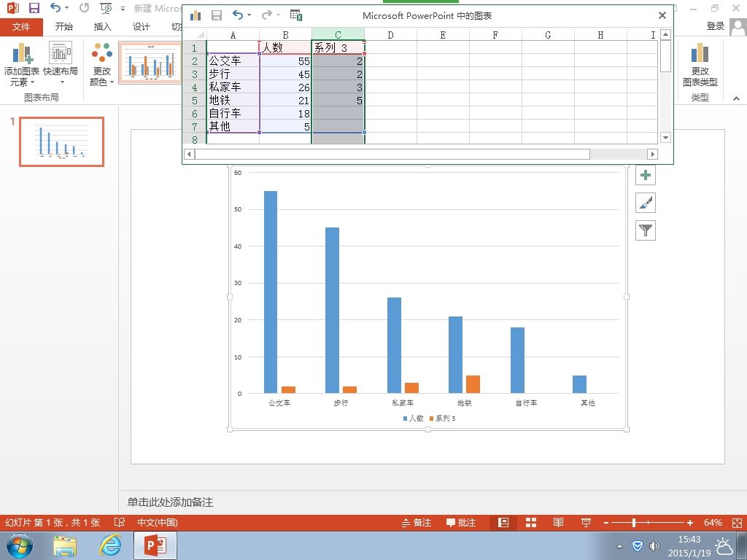Start Slide Show from status bar icon

tap(586, 522)
